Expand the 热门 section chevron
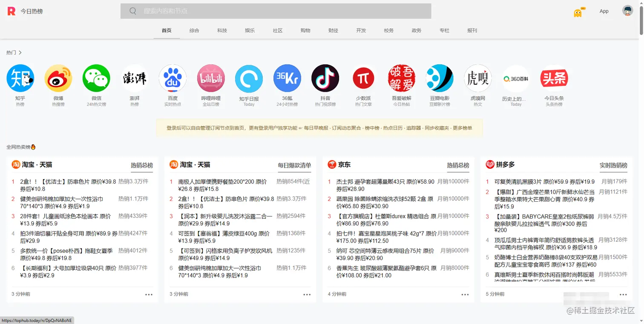This screenshot has height=324, width=644. coord(20,52)
